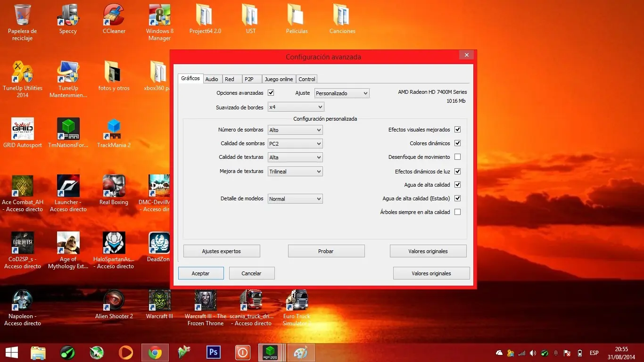Open the Calidad de texturas dropdown
This screenshot has width=644, height=362.
295,157
